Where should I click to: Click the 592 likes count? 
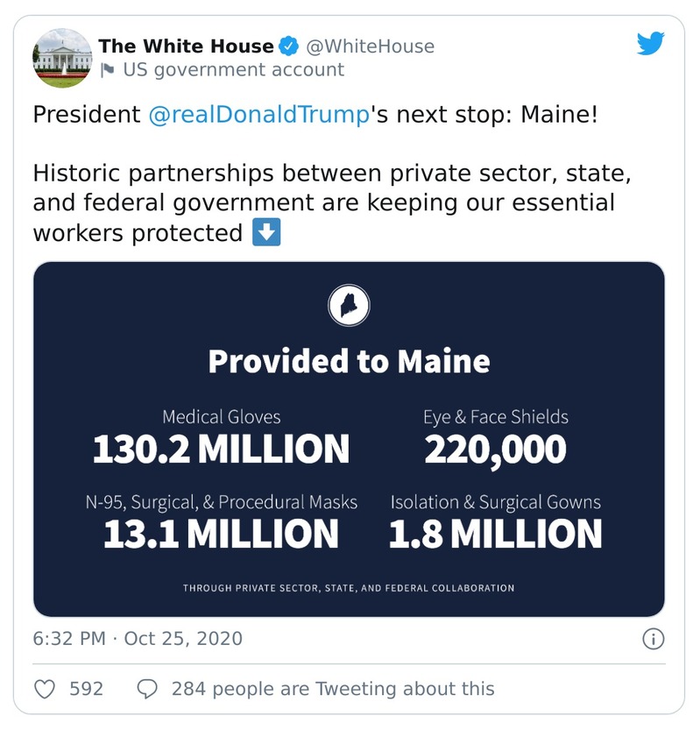pyautogui.click(x=86, y=689)
